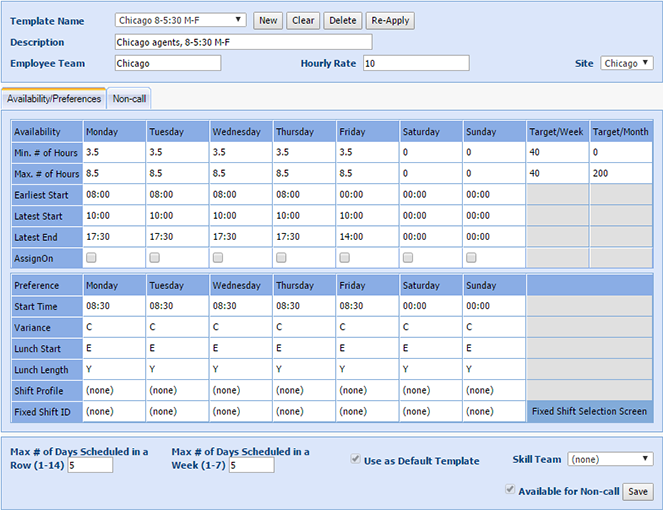The height and width of the screenshot is (510, 663).
Task: Click the Delete template button
Action: (342, 20)
